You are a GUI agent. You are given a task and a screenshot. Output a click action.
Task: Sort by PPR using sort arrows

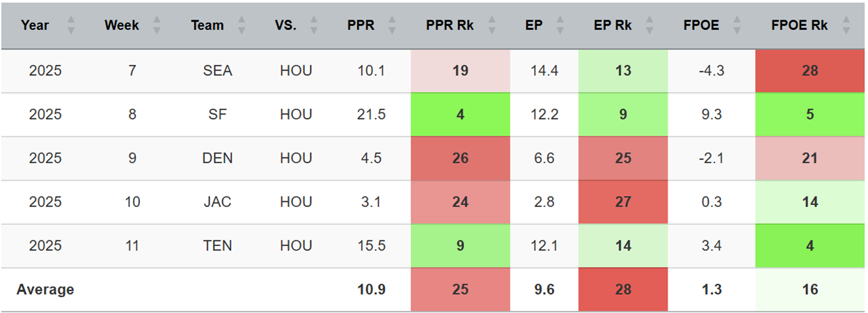pos(392,26)
